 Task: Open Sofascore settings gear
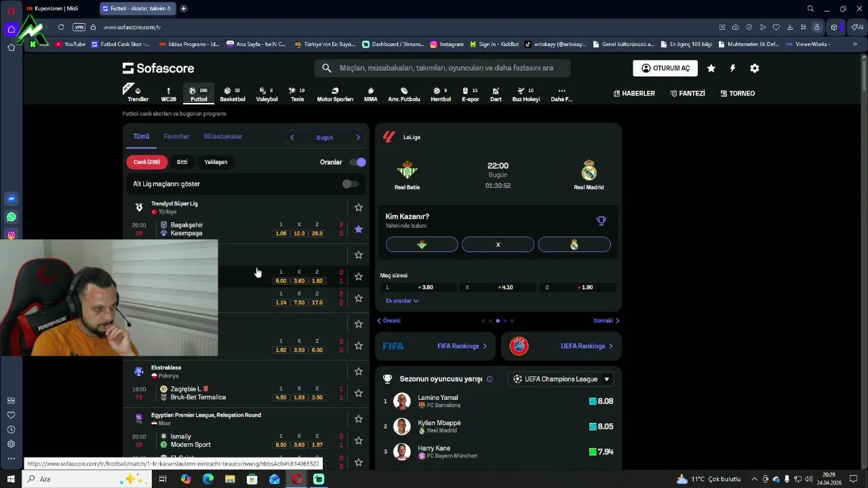755,68
